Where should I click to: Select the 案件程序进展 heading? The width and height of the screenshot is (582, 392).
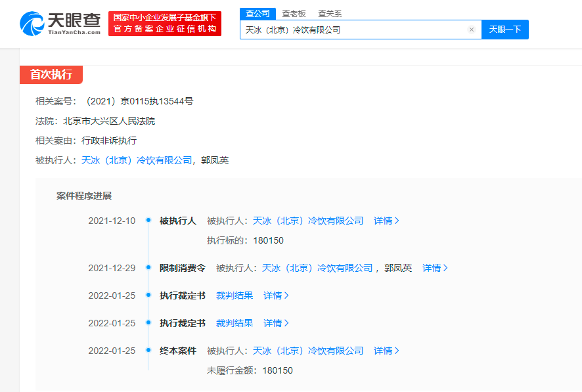[84, 196]
